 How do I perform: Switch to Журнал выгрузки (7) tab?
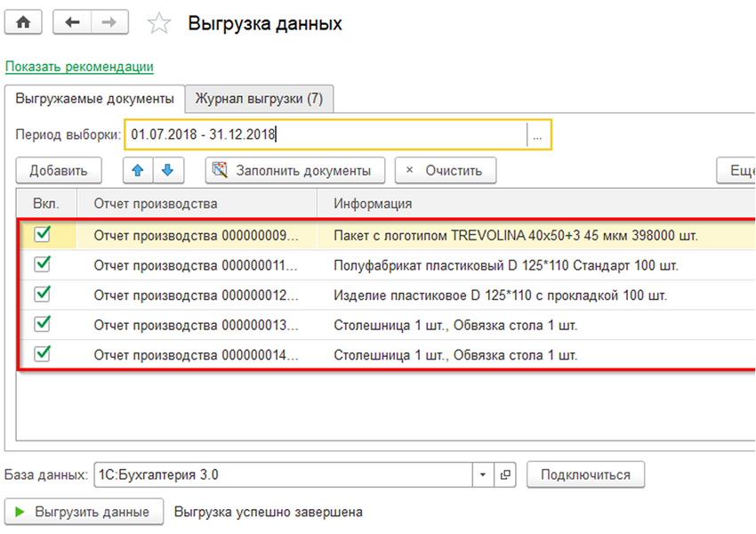pos(259,99)
